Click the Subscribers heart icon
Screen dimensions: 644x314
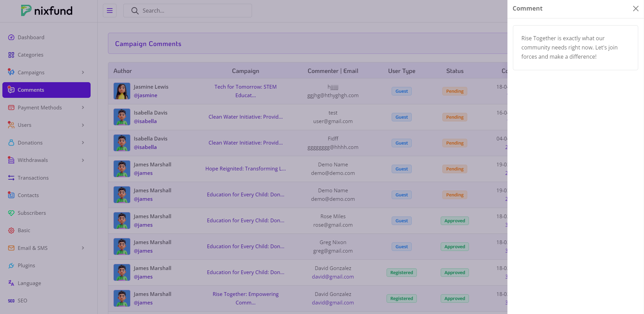coord(11,213)
